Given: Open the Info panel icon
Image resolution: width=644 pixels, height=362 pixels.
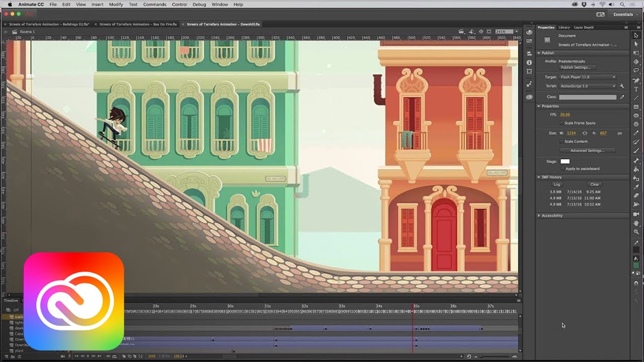Looking at the screenshot, I should (529, 62).
